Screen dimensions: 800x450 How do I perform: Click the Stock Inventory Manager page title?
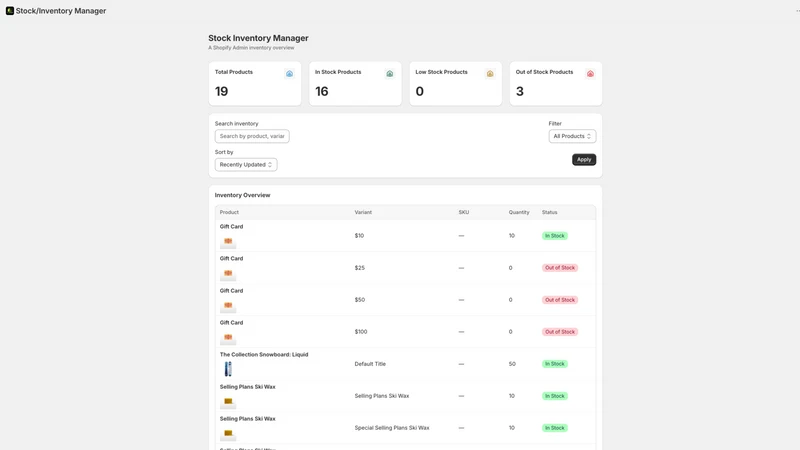(258, 38)
